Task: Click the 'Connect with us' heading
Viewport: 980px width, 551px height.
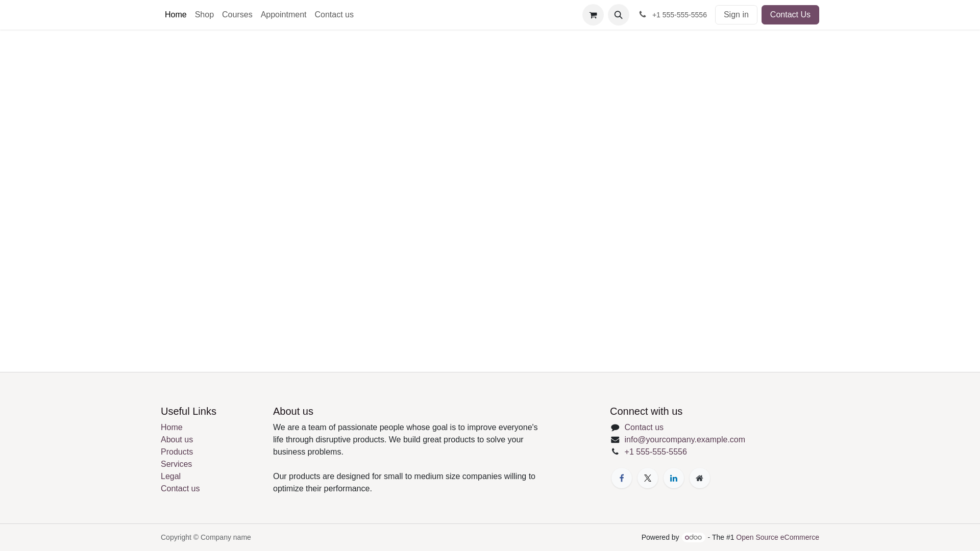Action: click(x=646, y=411)
